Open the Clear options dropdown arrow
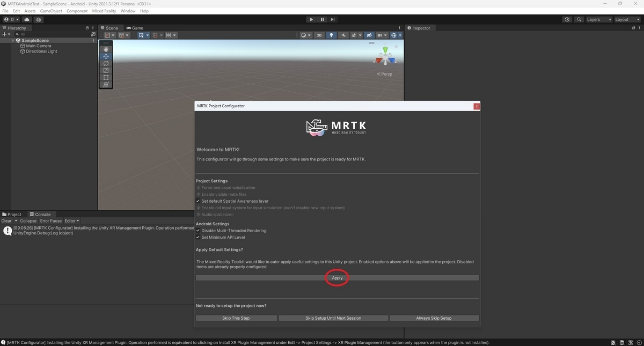This screenshot has width=644, height=346. 16,221
